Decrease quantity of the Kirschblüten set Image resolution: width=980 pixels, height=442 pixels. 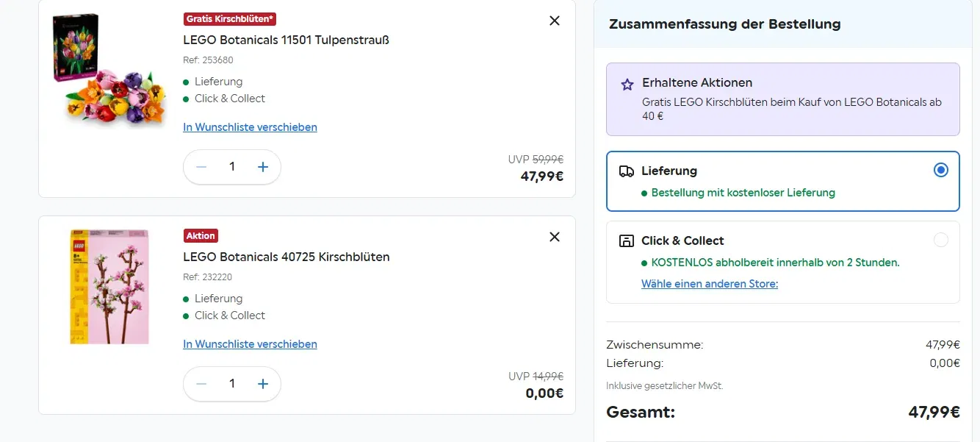[201, 384]
